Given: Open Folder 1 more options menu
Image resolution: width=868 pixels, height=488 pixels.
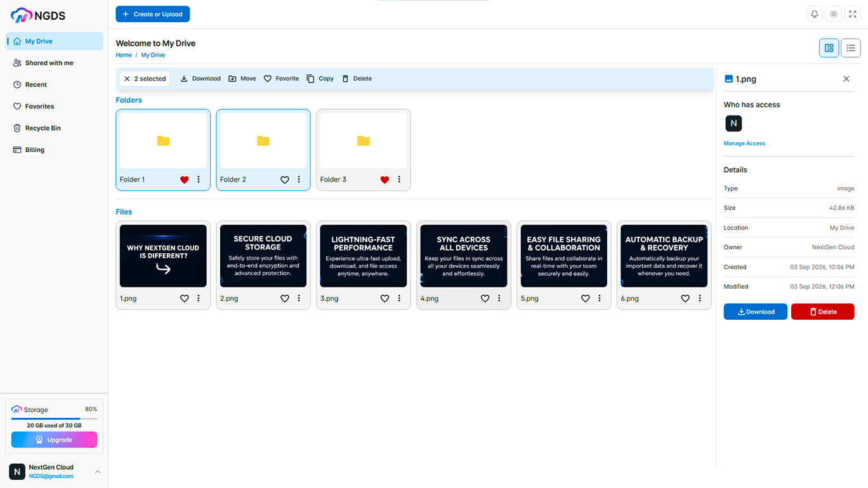Looking at the screenshot, I should (199, 180).
